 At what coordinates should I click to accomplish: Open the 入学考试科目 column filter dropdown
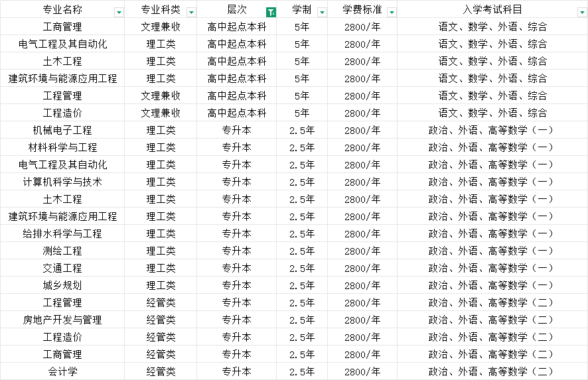[x=583, y=13]
